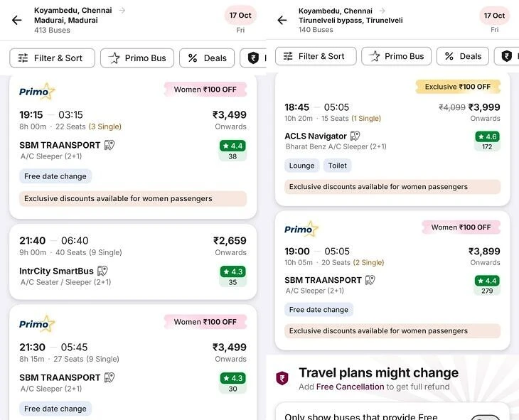Select the Deals chip on Madurai list
Screen dimensions: 519x420
point(207,58)
